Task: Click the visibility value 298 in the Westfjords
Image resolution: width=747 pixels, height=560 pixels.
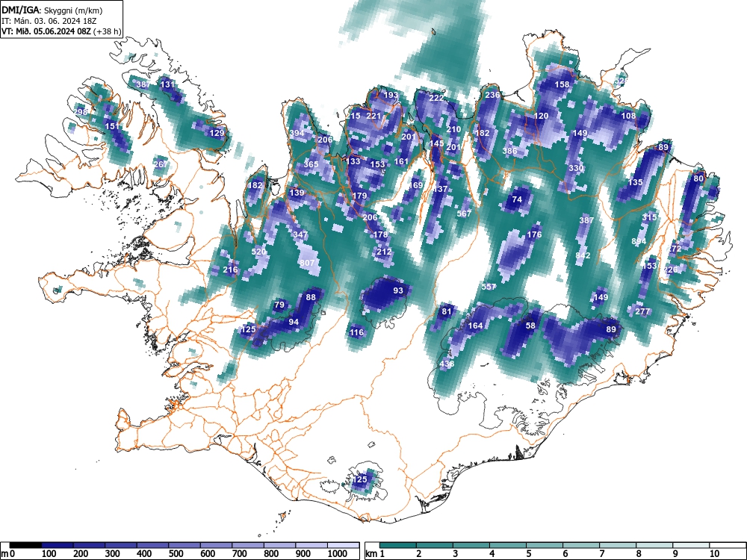Action: pos(81,112)
